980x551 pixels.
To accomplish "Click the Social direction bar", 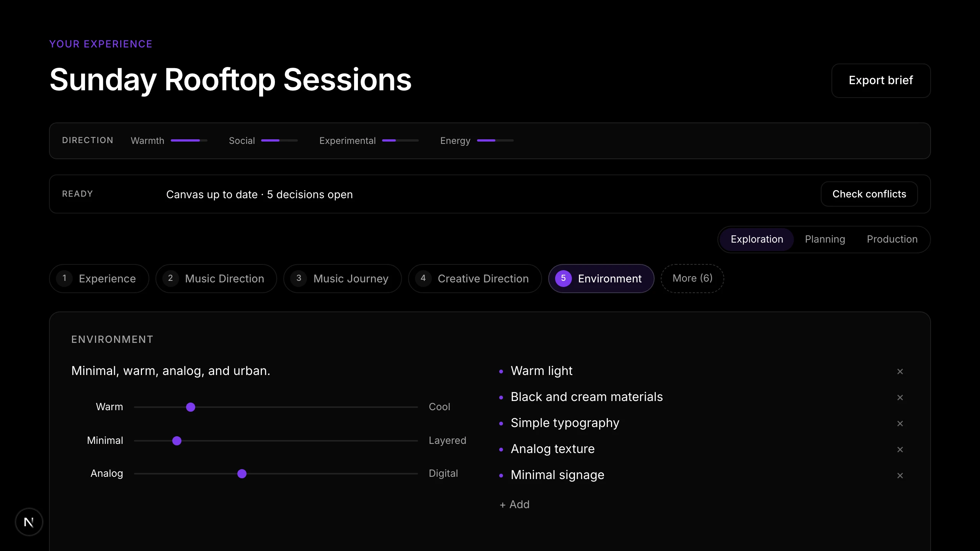I will pyautogui.click(x=279, y=140).
